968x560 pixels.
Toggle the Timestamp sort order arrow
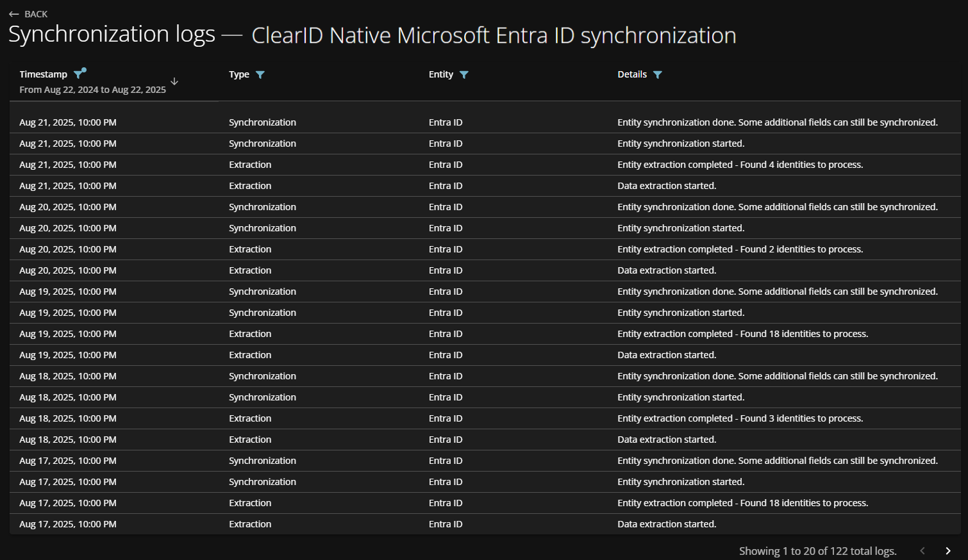[174, 81]
